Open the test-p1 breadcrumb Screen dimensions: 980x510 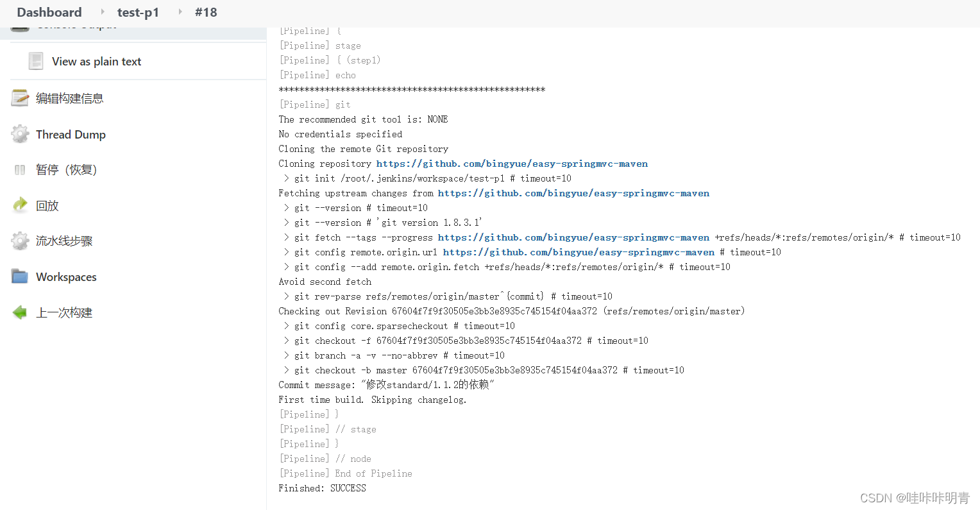[x=138, y=12]
